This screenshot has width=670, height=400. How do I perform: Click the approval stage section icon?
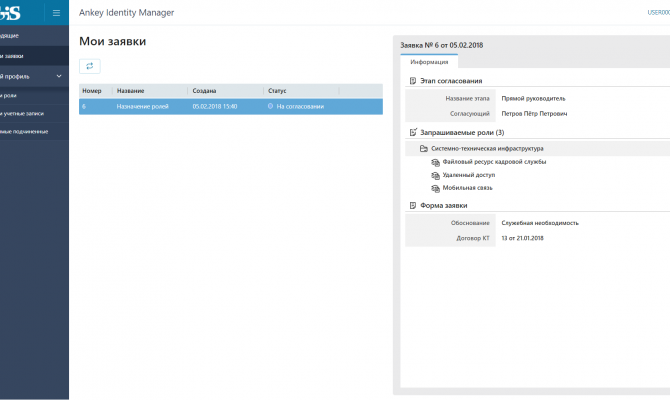(414, 81)
